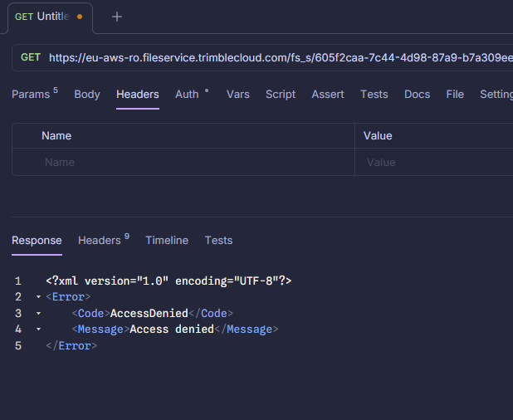The height and width of the screenshot is (420, 513).
Task: Click the AccessDenied code text
Action: click(x=149, y=314)
